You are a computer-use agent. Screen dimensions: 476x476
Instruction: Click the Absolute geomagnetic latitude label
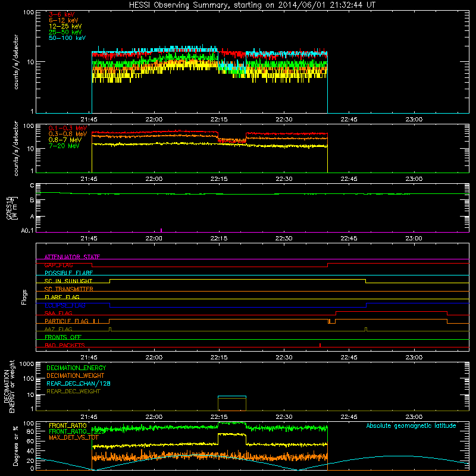[411, 426]
